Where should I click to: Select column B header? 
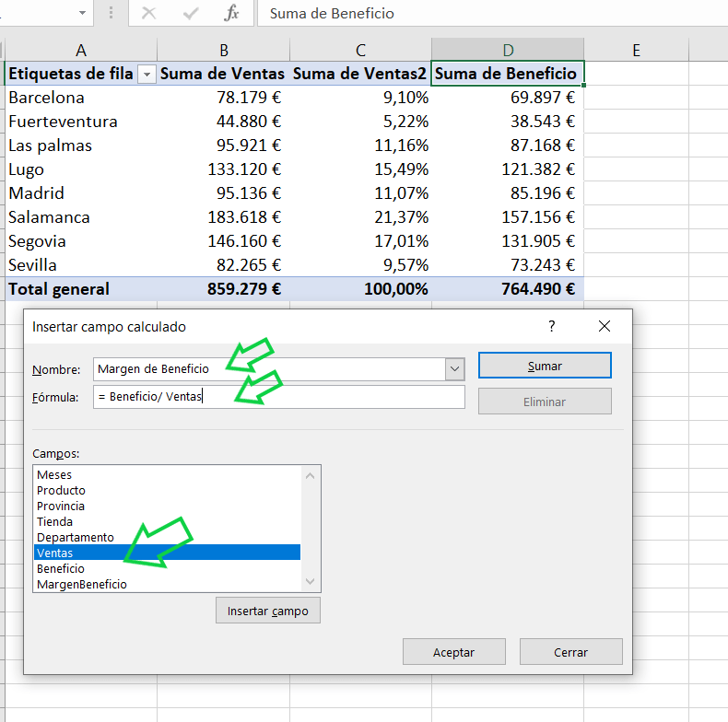pyautogui.click(x=224, y=50)
